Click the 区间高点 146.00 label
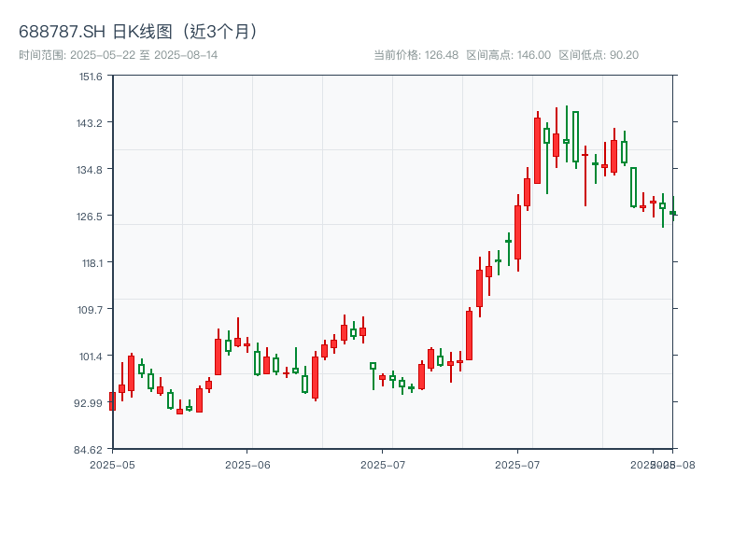747x560 pixels. tap(508, 55)
